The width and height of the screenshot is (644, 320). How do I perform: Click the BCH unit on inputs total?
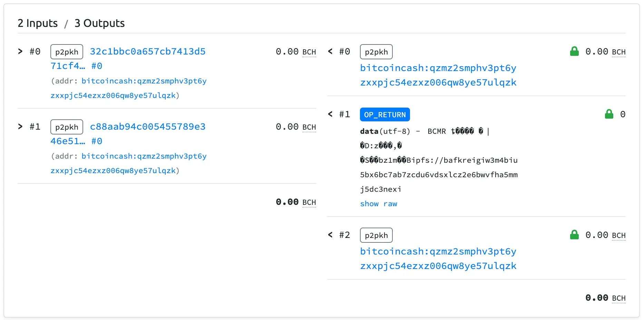click(309, 202)
